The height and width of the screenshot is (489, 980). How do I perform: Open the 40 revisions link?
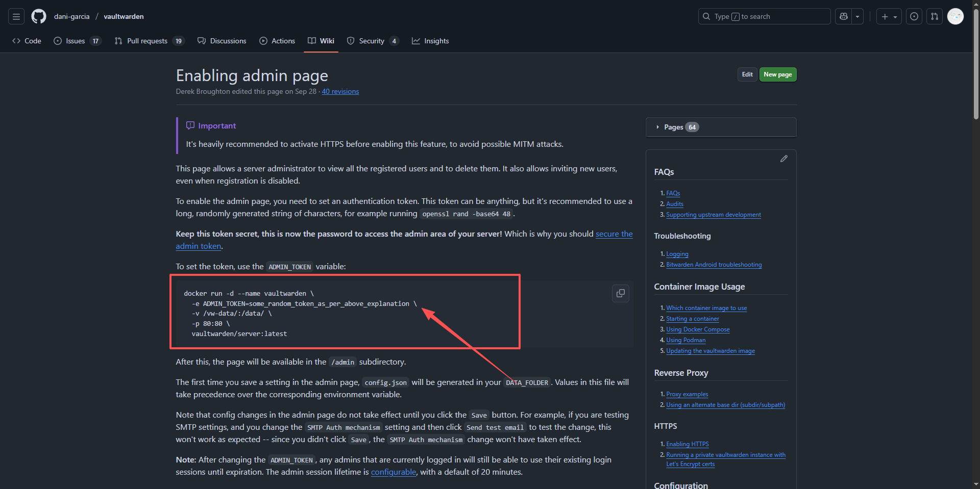pos(340,91)
